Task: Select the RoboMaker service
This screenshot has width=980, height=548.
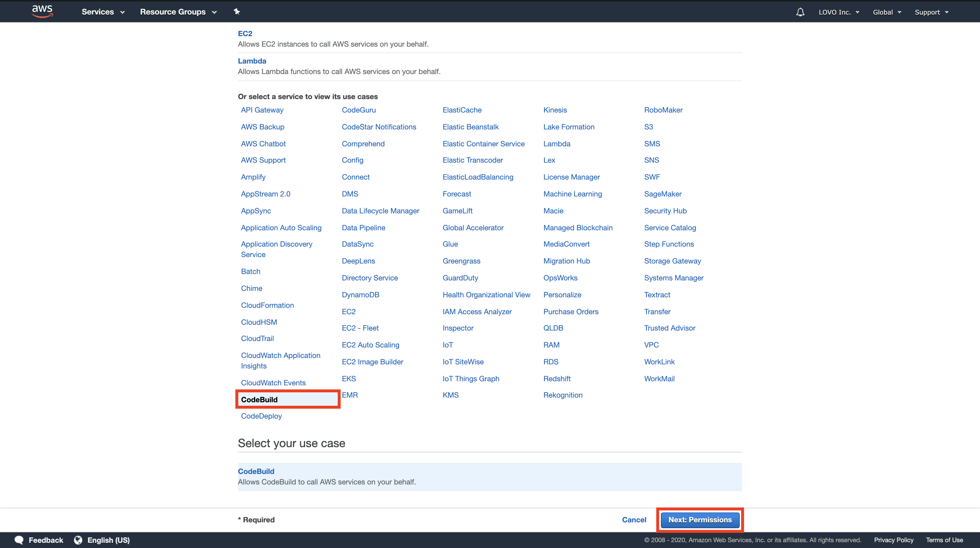Action: coord(663,110)
